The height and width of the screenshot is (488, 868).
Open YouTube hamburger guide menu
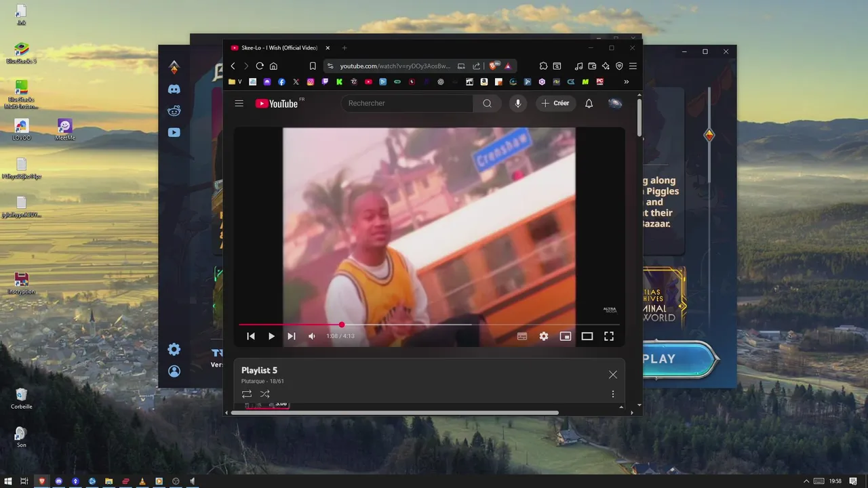tap(239, 103)
